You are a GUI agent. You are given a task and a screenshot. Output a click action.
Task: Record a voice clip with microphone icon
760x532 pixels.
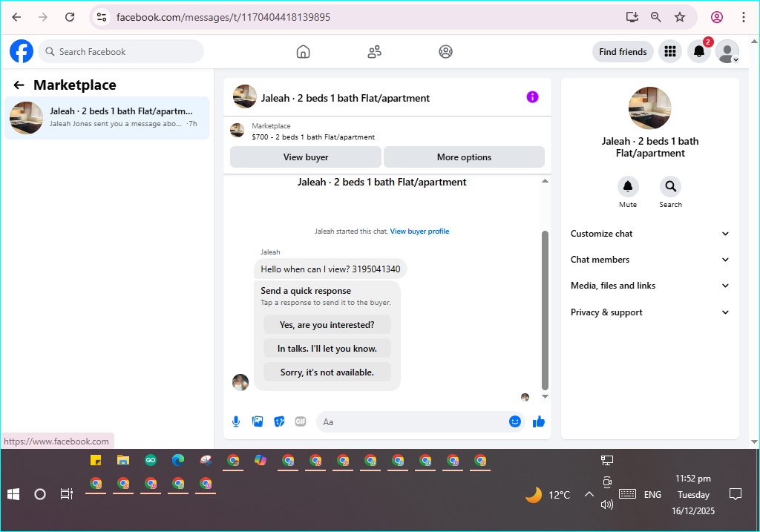click(236, 421)
